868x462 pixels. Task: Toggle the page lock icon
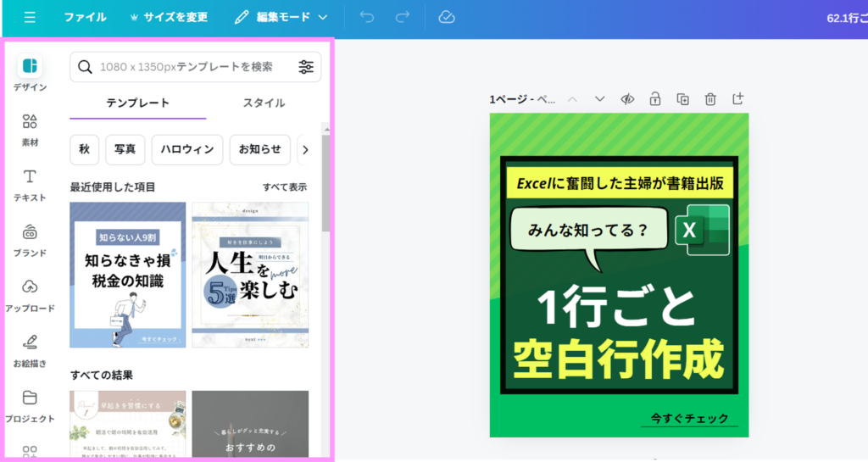[x=655, y=99]
